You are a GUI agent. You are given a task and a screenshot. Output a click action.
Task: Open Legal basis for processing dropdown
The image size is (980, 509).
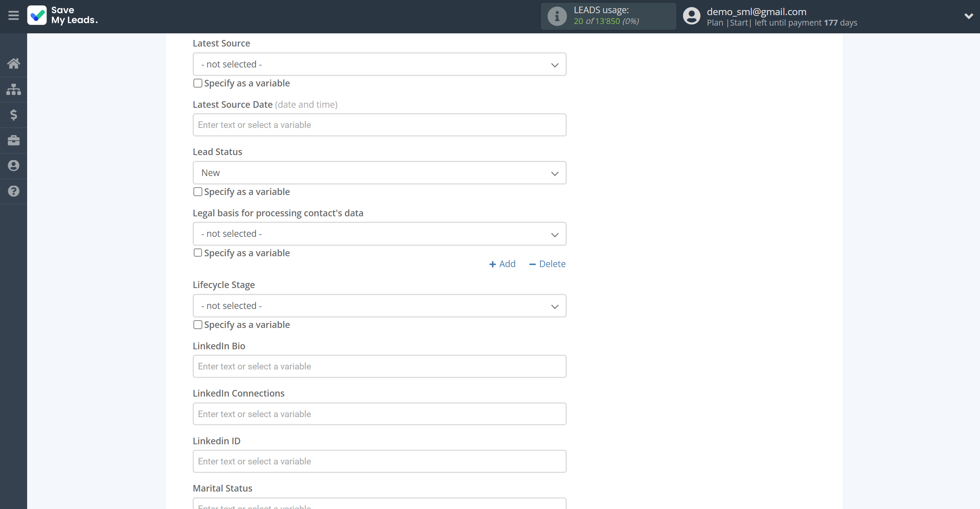[x=380, y=234]
